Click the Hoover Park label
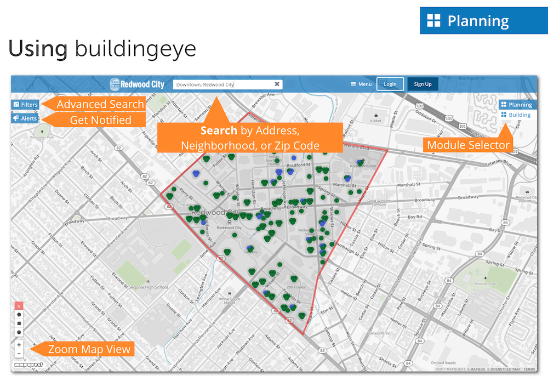 pos(485,283)
